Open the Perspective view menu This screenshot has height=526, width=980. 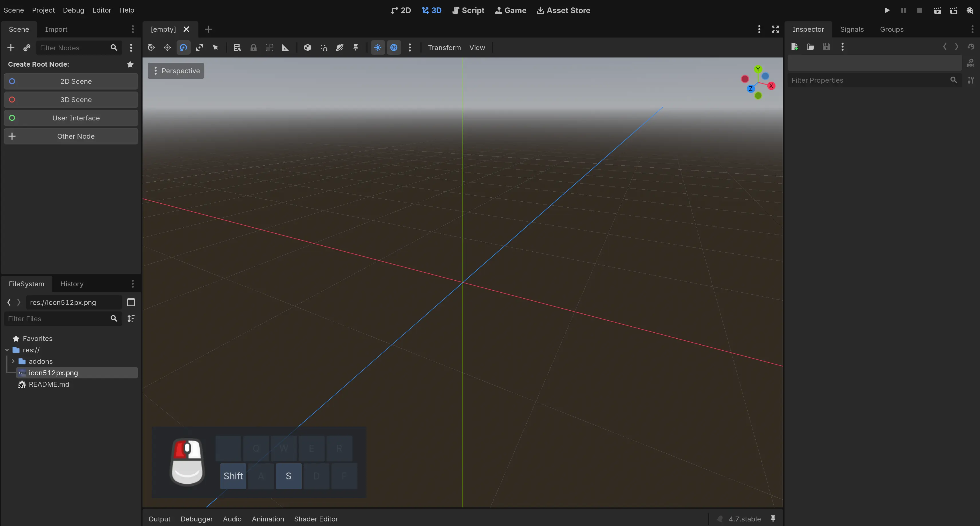pyautogui.click(x=176, y=71)
